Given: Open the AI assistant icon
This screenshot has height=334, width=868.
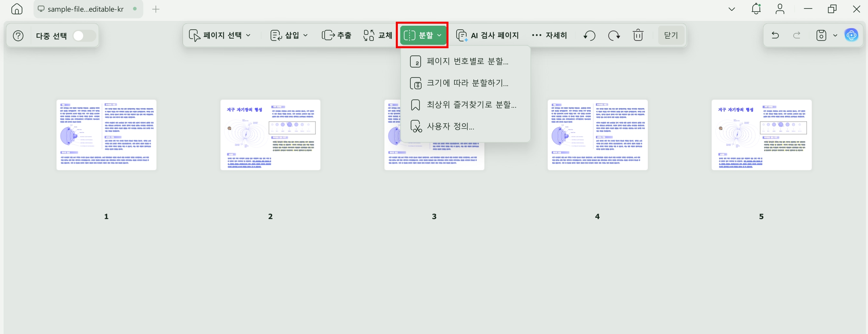Looking at the screenshot, I should tap(851, 35).
